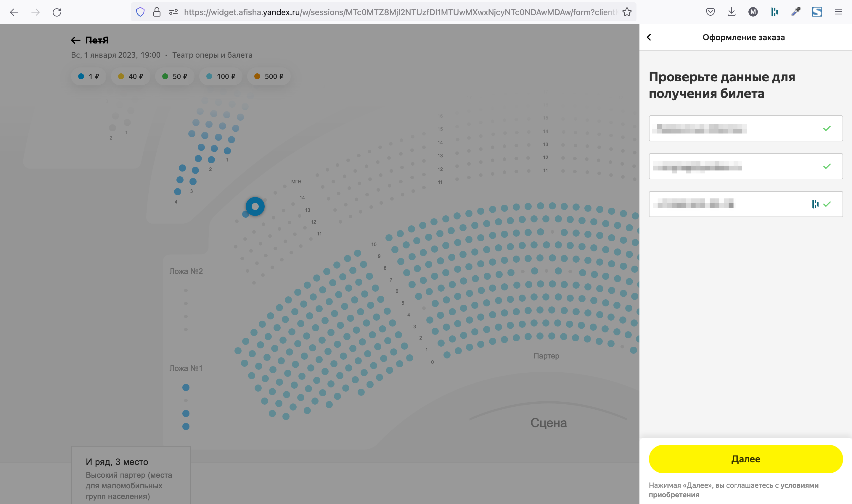Go back from Оформление заказа panel
Viewport: 852px width, 504px height.
(649, 37)
